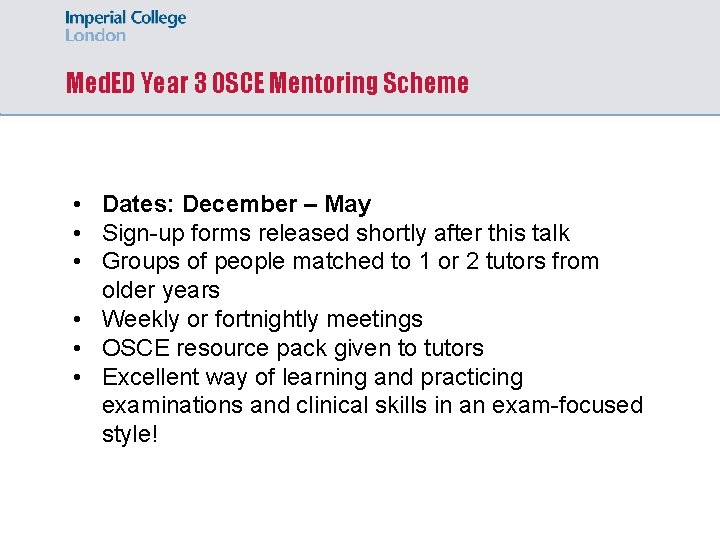Click the Imperial College London logo
Screen dimensions: 720x540
click(125, 26)
